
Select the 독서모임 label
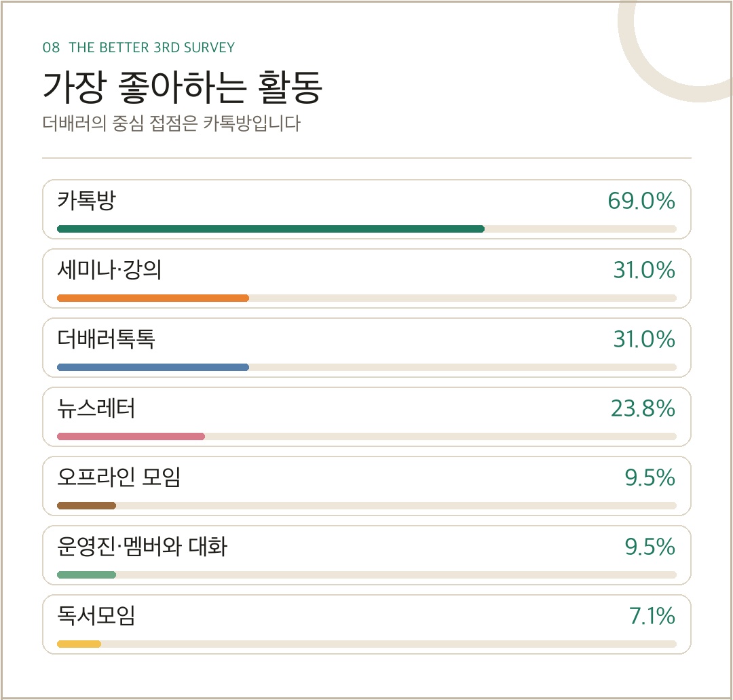[x=96, y=616]
